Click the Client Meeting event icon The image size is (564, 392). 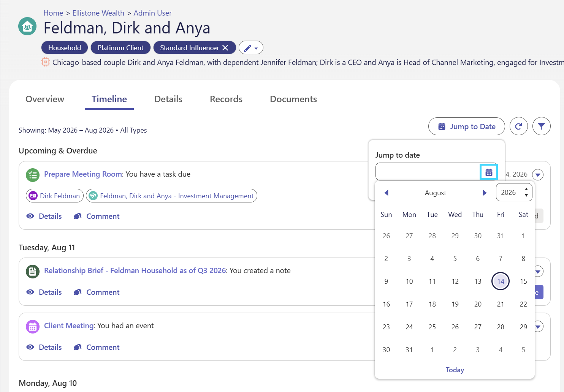click(x=33, y=327)
